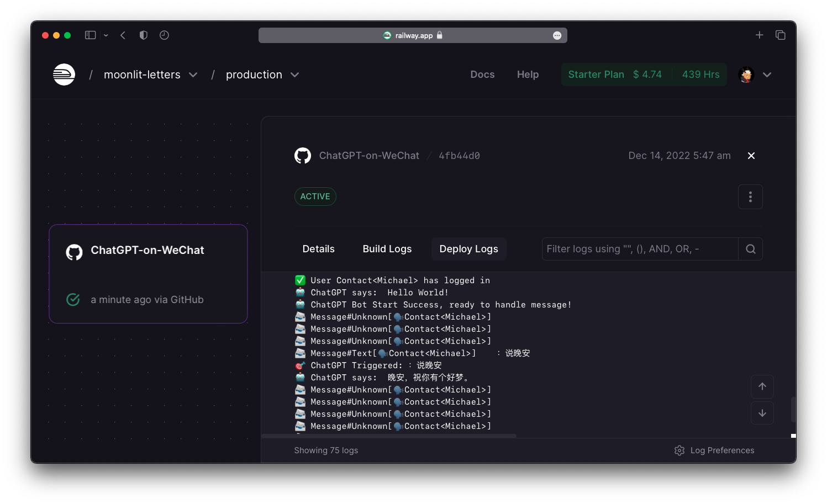Image resolution: width=827 pixels, height=504 pixels.
Task: Toggle the Safari sidebar icon
Action: [90, 35]
